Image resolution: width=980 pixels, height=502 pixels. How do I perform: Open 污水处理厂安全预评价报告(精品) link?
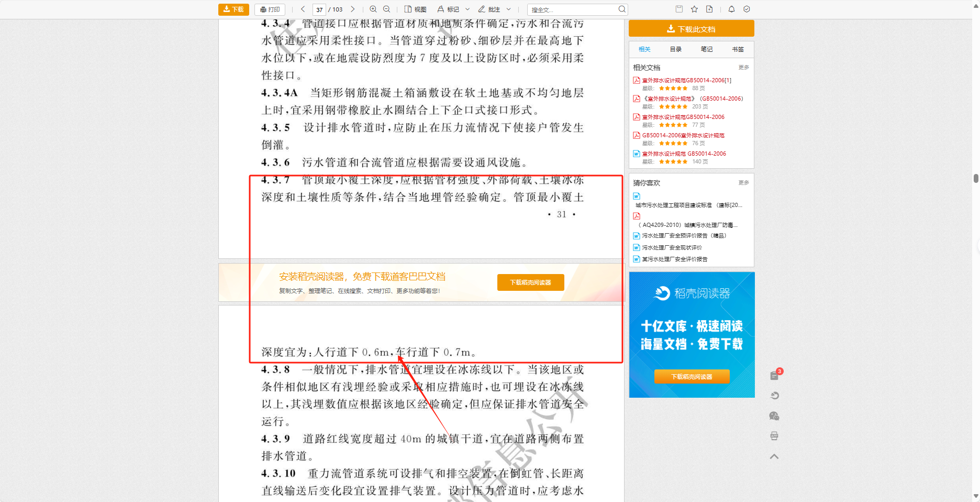pos(684,236)
